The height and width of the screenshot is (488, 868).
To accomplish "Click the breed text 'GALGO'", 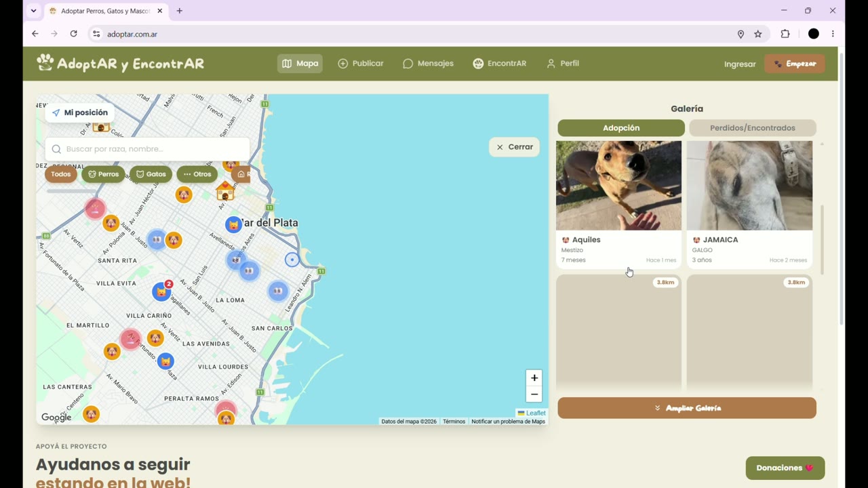I will (702, 250).
